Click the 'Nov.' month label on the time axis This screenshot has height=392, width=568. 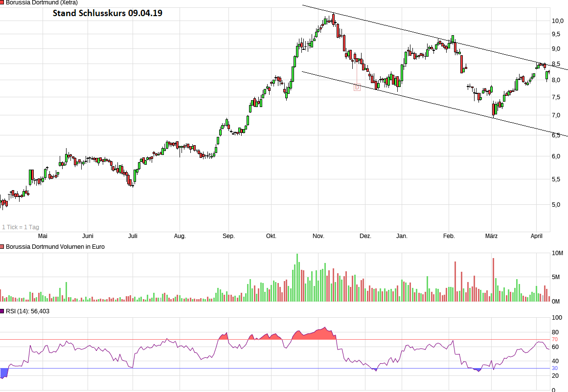(x=318, y=236)
